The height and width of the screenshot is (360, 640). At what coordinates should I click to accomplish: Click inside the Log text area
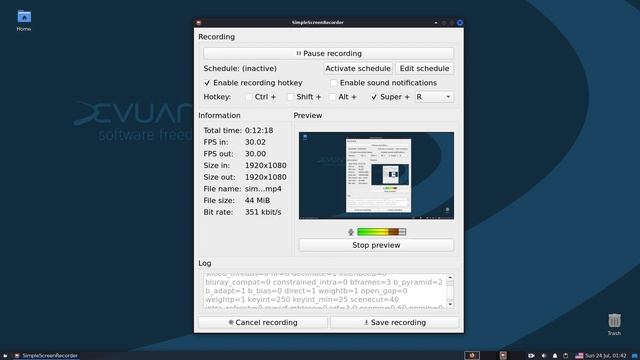325,291
